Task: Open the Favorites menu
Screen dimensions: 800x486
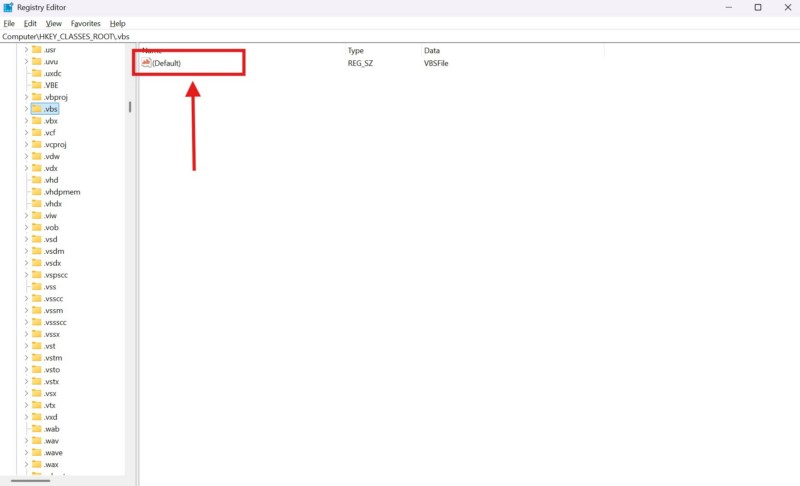Action: 86,23
